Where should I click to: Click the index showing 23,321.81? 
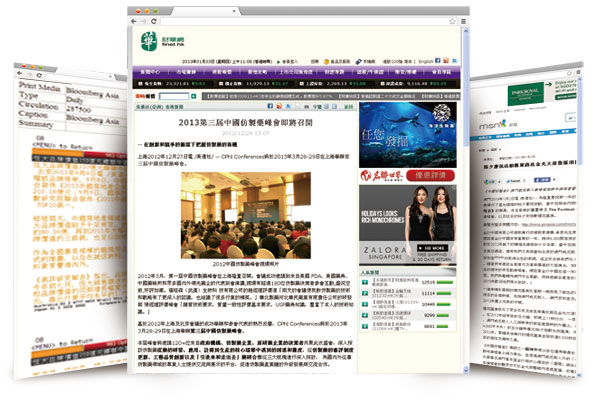(x=172, y=83)
